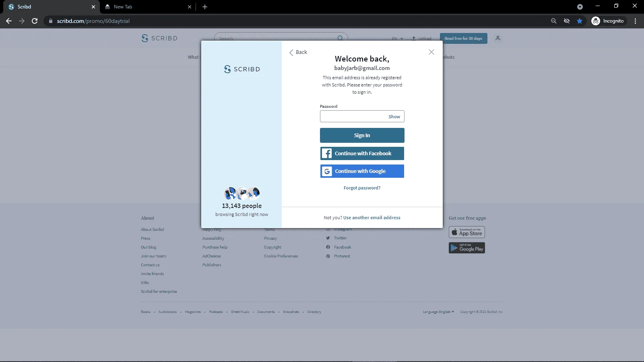644x362 pixels.
Task: Click the Upload link in the header
Action: [421, 39]
